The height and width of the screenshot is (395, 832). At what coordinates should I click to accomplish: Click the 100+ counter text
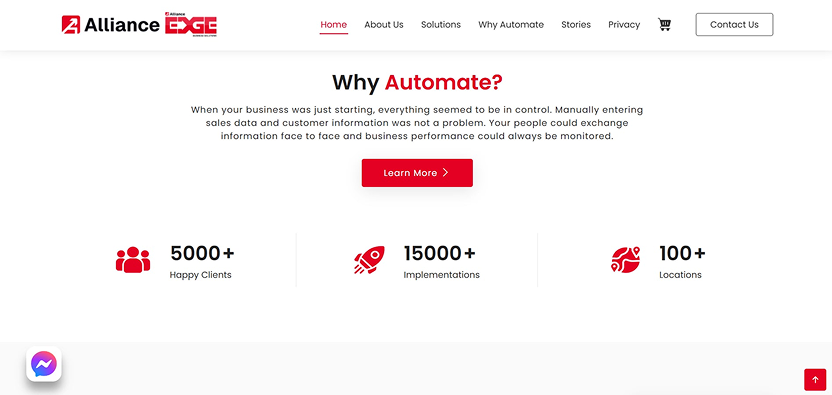(682, 253)
